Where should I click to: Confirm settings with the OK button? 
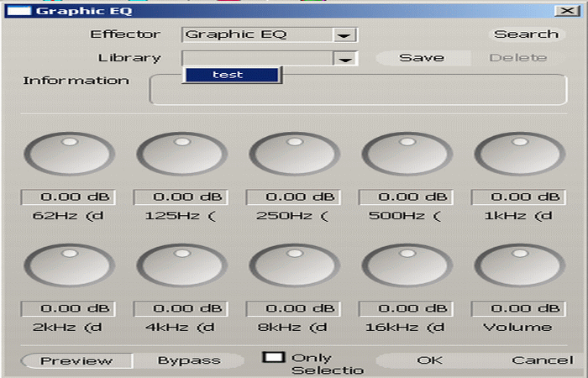coord(429,360)
